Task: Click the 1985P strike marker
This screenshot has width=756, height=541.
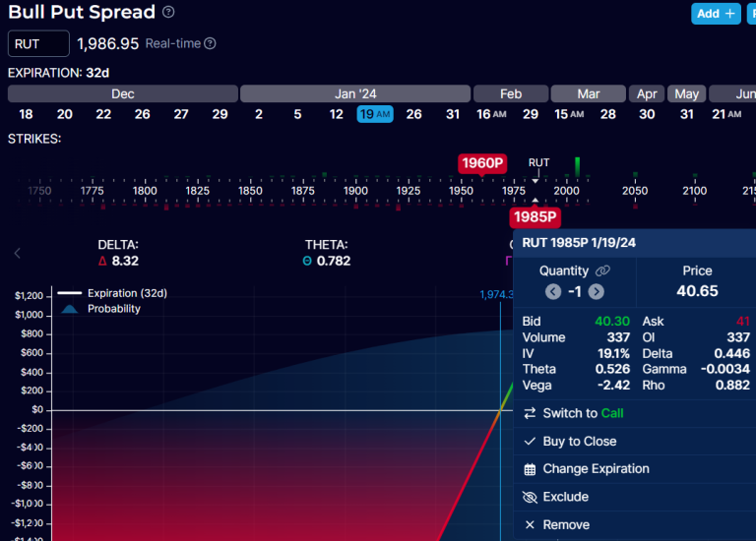Action: point(535,217)
